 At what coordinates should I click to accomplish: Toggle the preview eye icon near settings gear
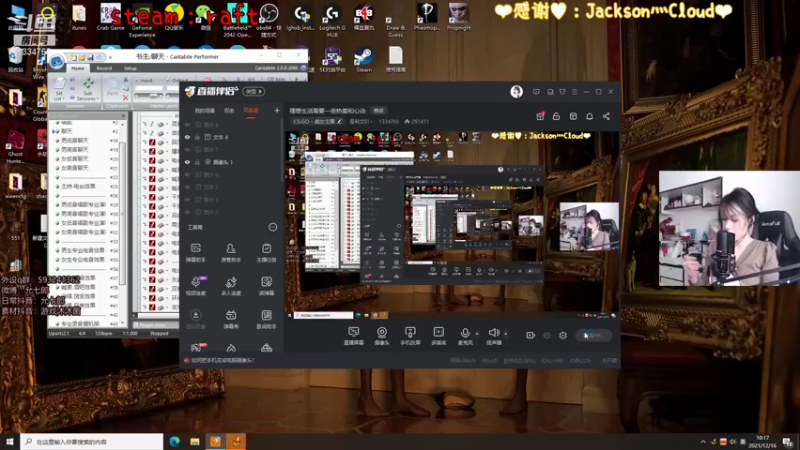(x=547, y=335)
